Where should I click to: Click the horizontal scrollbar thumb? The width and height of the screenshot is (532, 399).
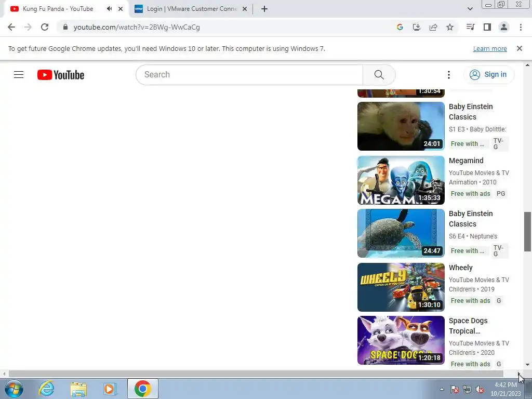point(256,374)
